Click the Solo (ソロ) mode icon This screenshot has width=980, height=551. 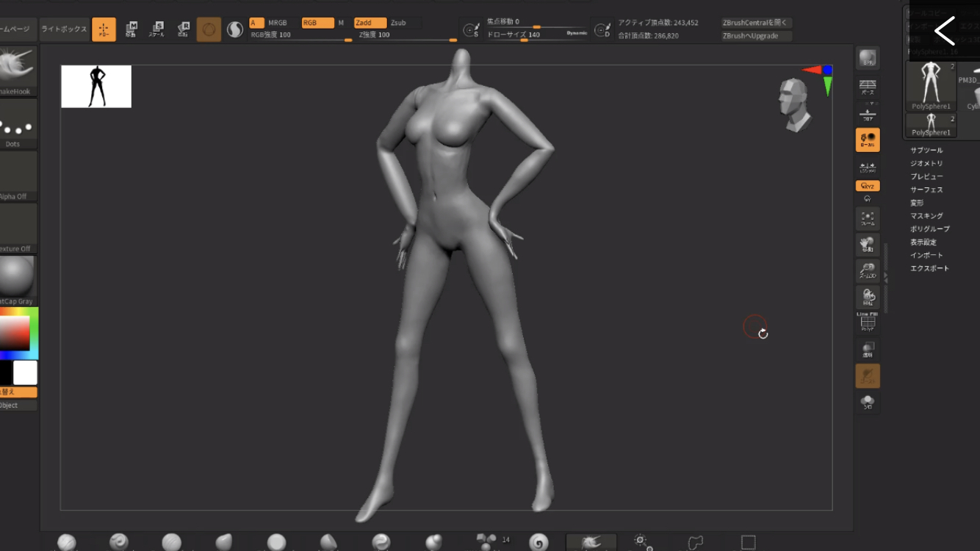pyautogui.click(x=868, y=402)
